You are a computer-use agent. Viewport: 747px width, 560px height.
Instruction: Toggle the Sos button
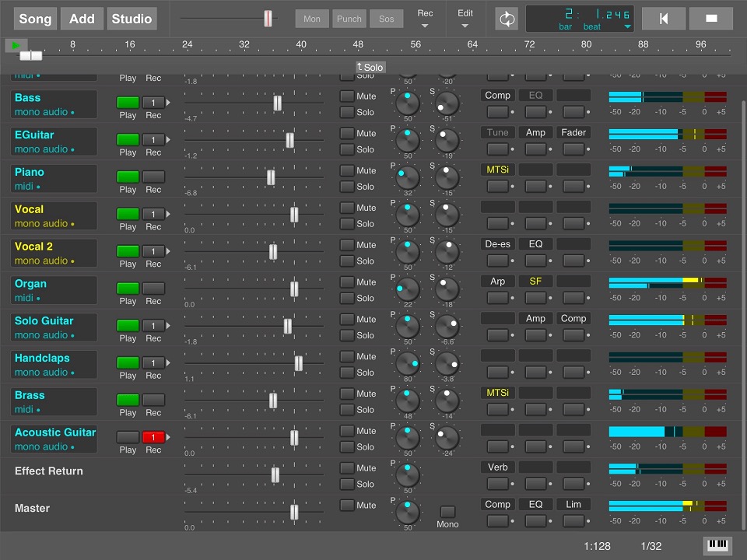(387, 19)
